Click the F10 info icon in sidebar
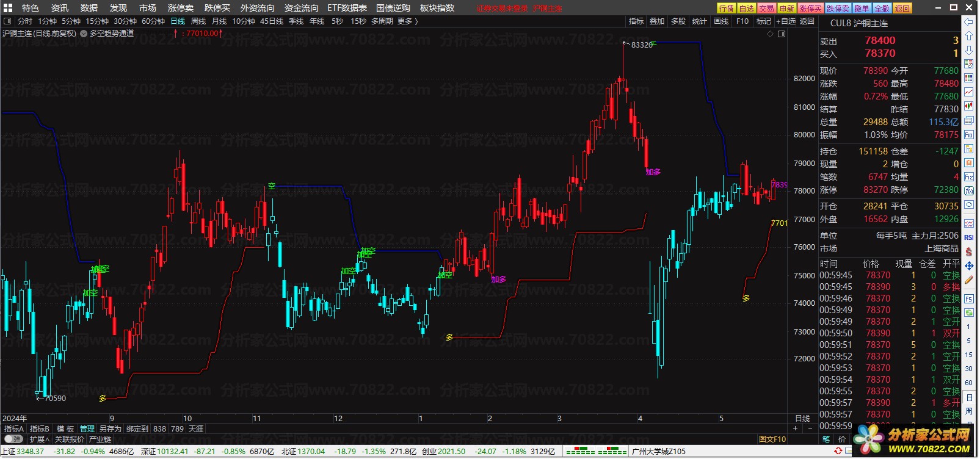980x459 pixels. (x=969, y=134)
